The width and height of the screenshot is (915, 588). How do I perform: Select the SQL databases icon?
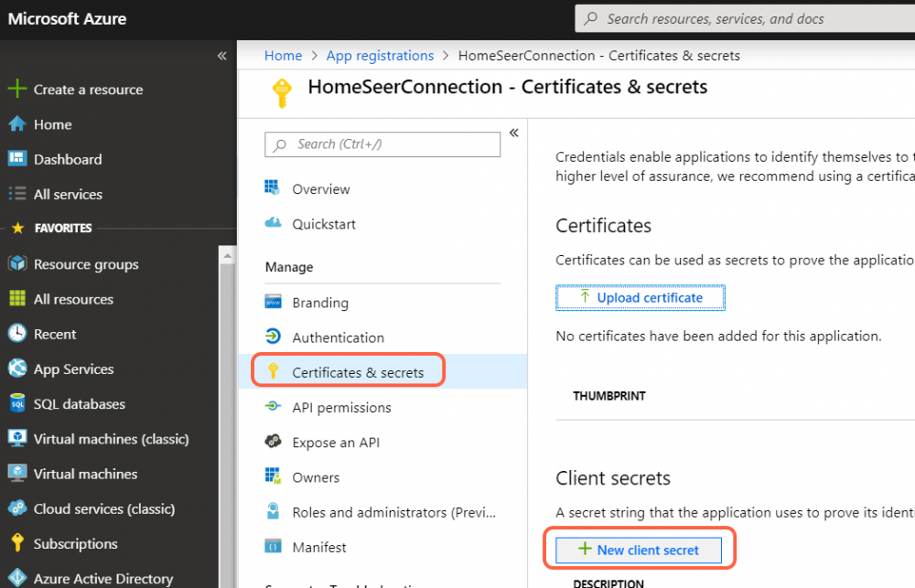(17, 404)
